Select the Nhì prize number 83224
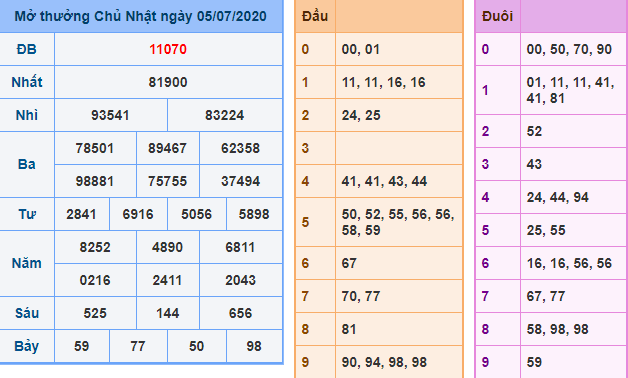The image size is (628, 378). pyautogui.click(x=224, y=115)
